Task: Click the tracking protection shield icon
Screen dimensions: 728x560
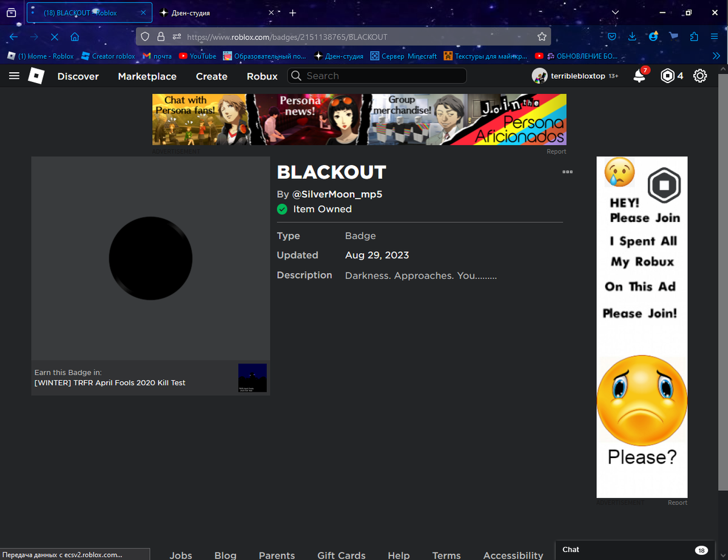Action: pos(145,37)
